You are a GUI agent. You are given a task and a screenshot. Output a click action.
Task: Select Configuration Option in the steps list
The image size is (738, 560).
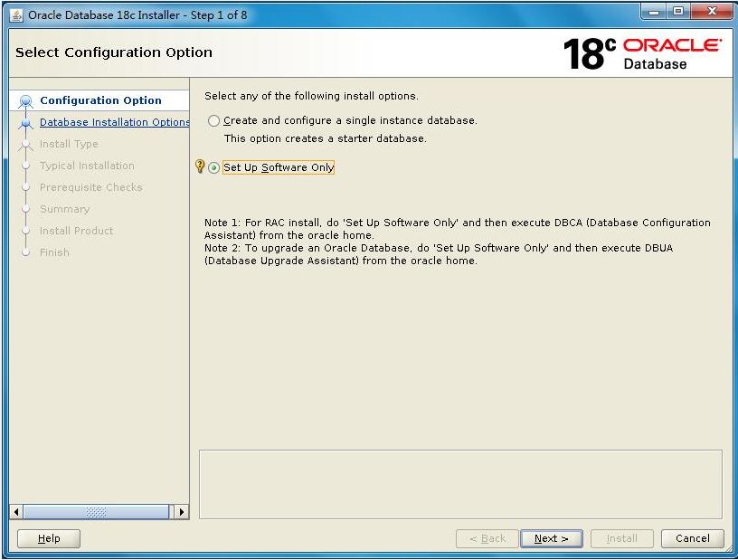pos(100,100)
